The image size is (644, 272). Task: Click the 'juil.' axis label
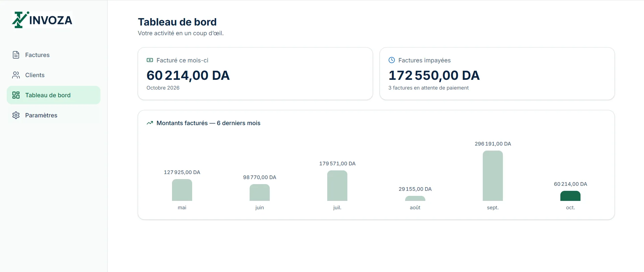tap(337, 208)
